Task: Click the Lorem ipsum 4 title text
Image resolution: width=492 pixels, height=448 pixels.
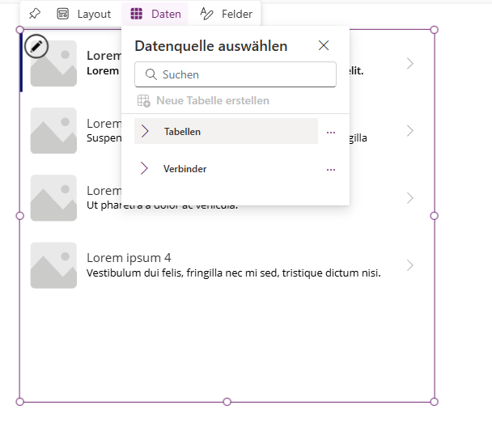Action: pyautogui.click(x=129, y=258)
